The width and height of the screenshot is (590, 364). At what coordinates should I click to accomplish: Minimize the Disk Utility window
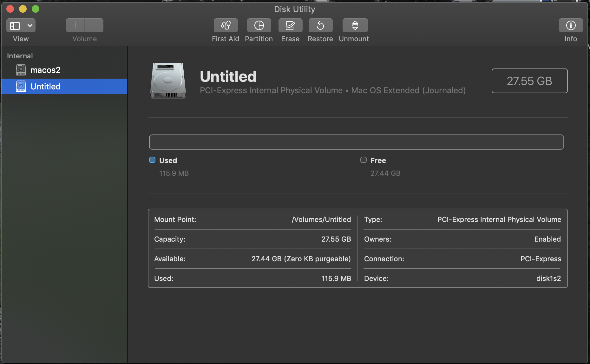click(x=23, y=9)
